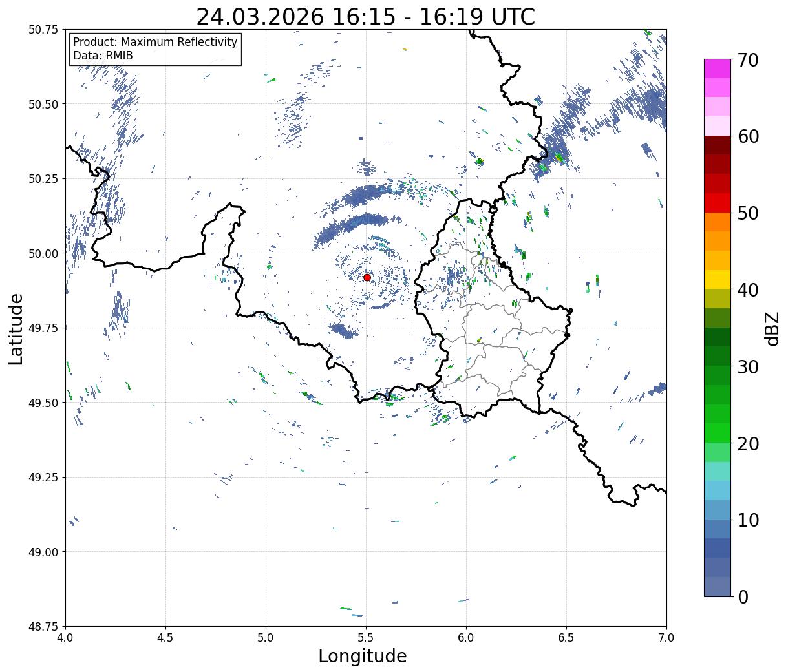Click the 60 tick label on colorbar

[747, 136]
